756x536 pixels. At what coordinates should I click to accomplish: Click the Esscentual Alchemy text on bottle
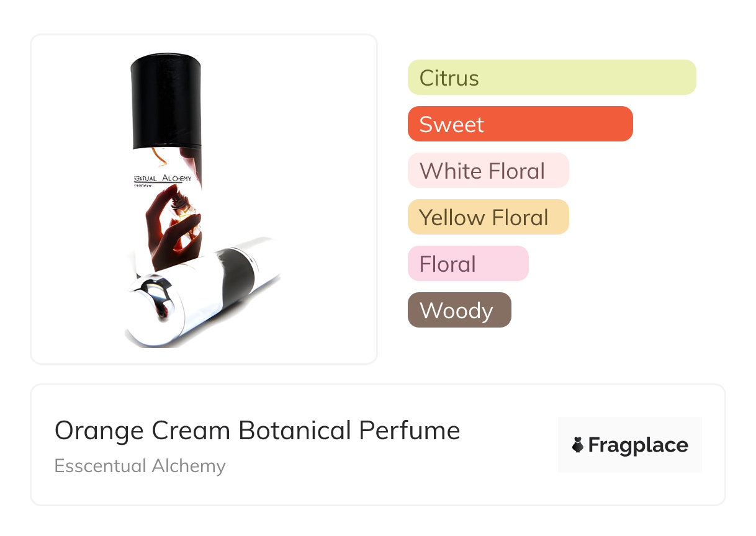163,178
